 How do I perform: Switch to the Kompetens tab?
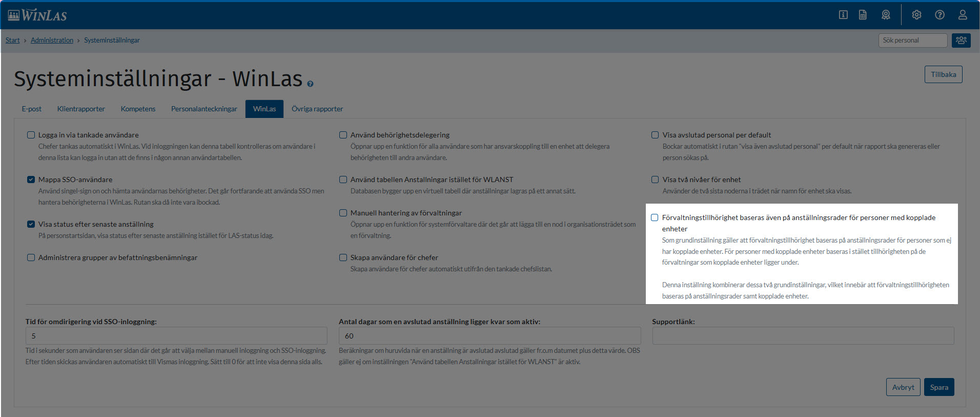(x=138, y=109)
